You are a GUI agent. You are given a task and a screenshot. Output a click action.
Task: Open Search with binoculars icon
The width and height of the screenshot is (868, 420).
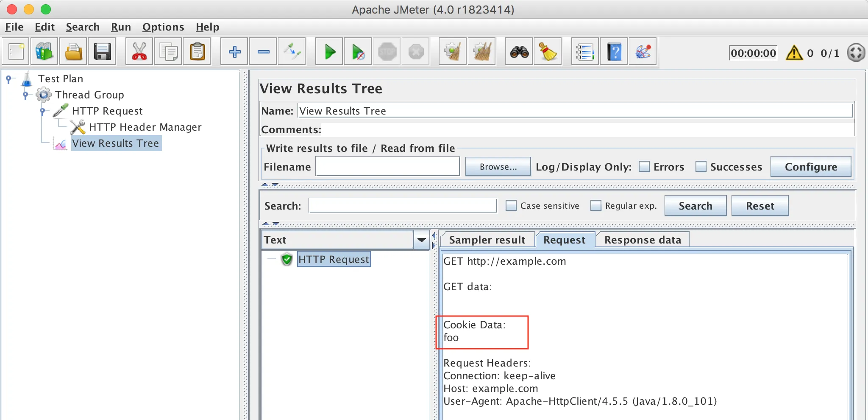tap(519, 52)
